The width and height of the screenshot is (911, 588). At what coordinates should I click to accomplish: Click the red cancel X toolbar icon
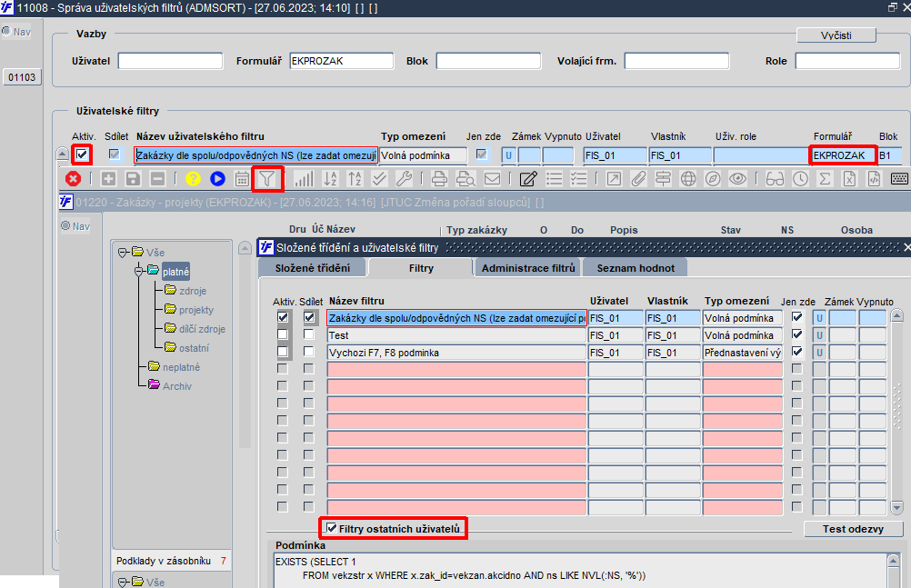(x=74, y=179)
